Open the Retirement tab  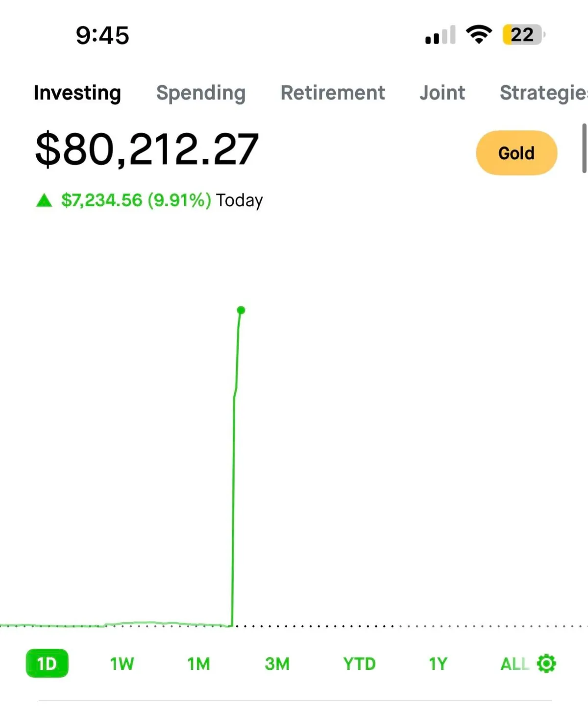[333, 93]
